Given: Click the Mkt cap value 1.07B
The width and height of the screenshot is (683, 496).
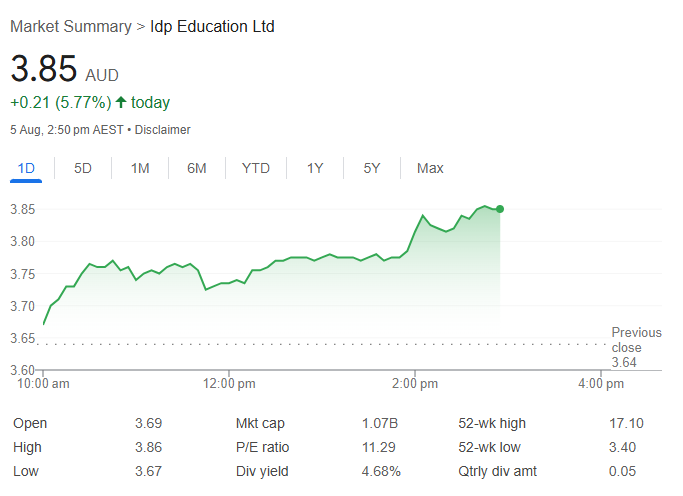Looking at the screenshot, I should coord(380,423).
